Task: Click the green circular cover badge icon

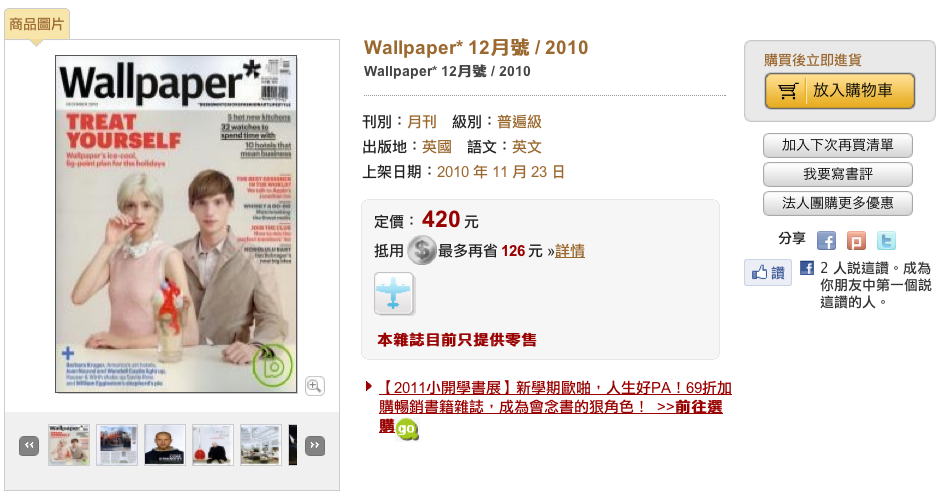Action: coord(272,365)
